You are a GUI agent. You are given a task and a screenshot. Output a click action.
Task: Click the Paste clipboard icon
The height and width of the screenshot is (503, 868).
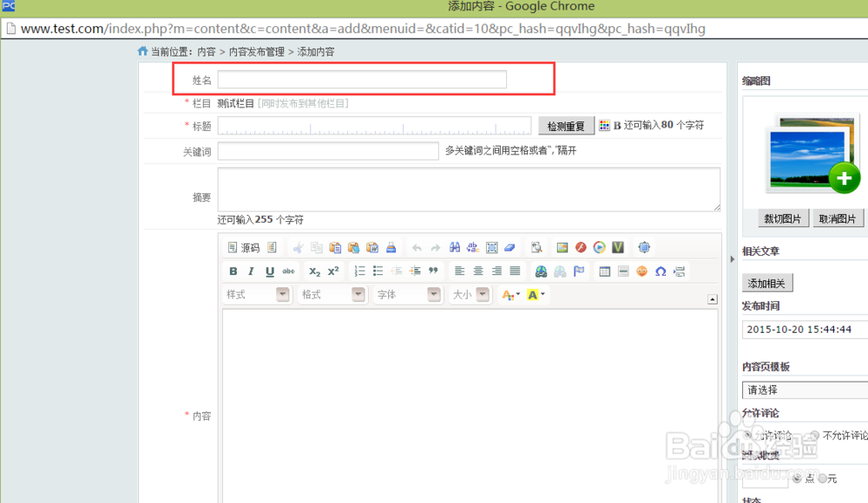pyautogui.click(x=335, y=247)
